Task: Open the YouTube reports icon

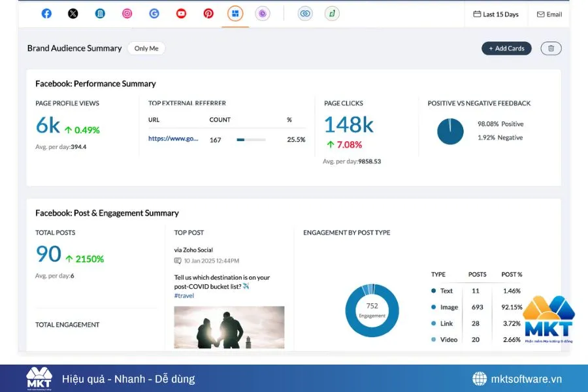Action: 182,14
